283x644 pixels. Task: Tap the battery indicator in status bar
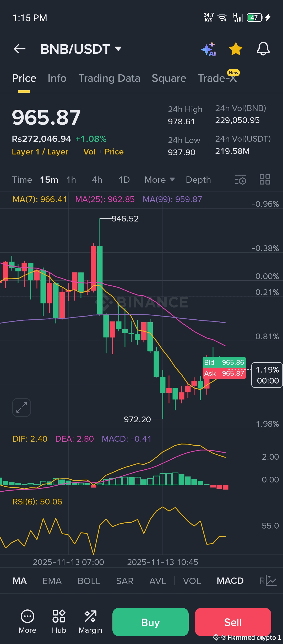click(x=255, y=18)
